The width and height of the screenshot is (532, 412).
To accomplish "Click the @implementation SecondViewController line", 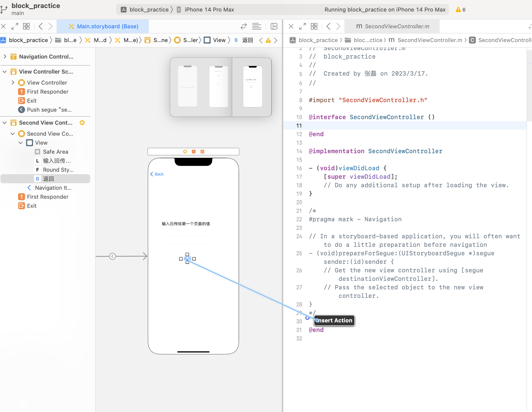I will coord(375,151).
